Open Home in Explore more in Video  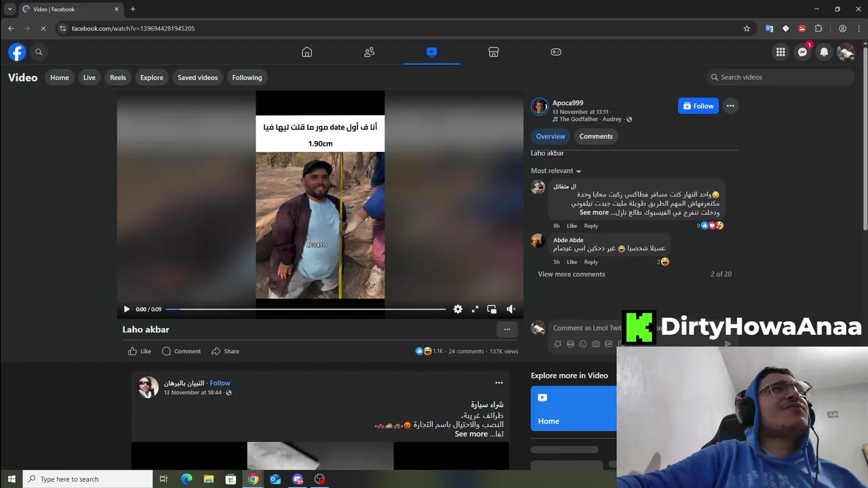click(x=574, y=409)
